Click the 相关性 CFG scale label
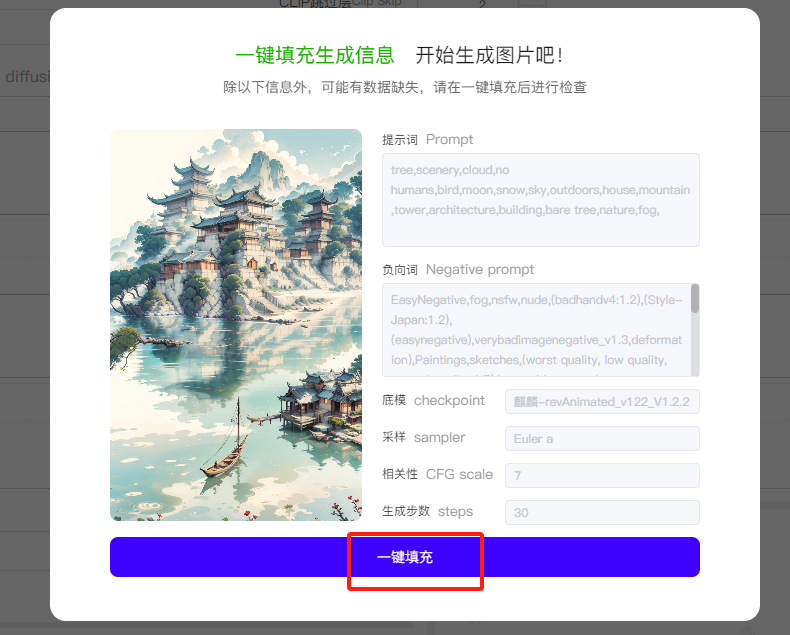This screenshot has width=790, height=635. (x=437, y=474)
